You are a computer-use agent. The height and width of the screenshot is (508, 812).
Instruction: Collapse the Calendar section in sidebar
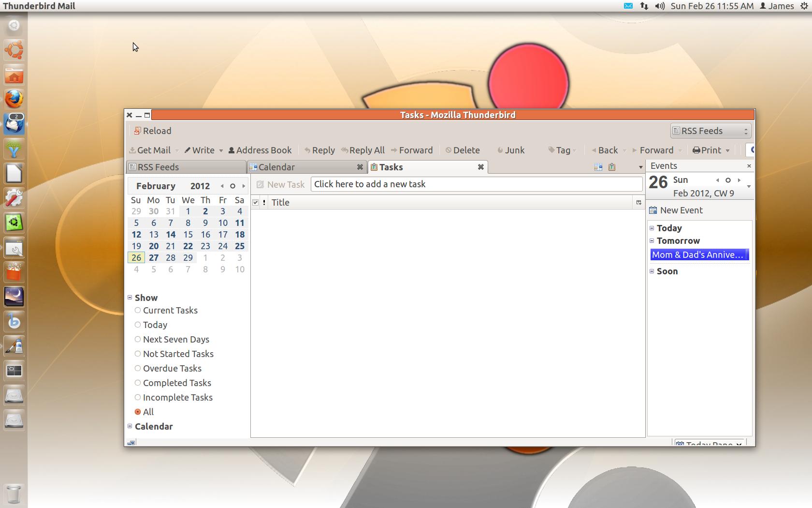click(130, 426)
